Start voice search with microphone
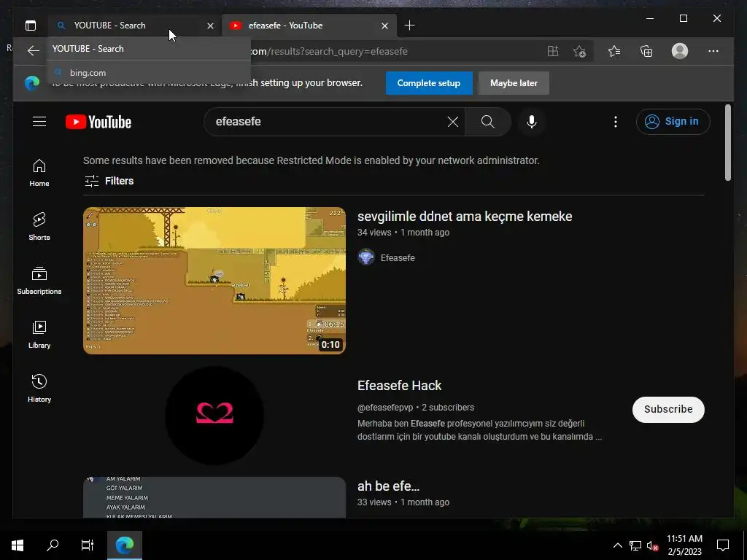 (x=532, y=122)
